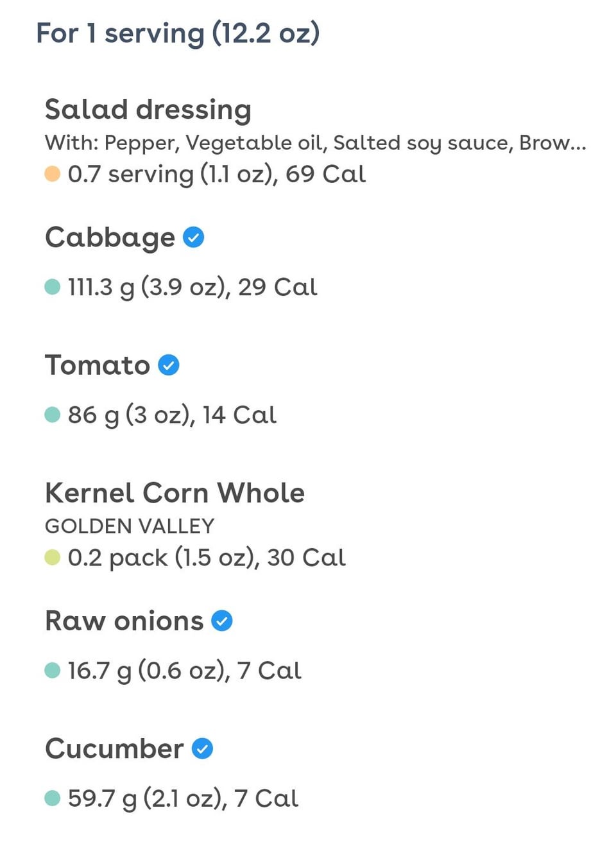
Task: Click the verified badge next to Cabbage
Action: (x=194, y=237)
